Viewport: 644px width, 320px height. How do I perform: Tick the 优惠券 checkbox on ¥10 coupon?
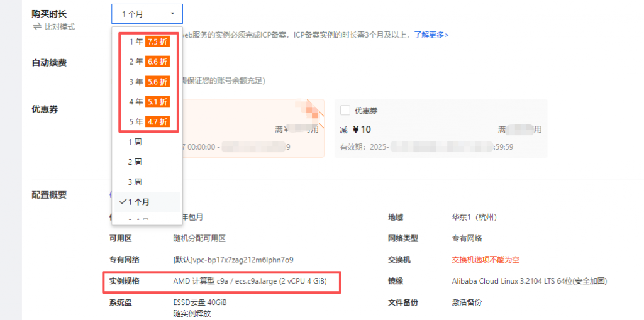[x=345, y=111]
